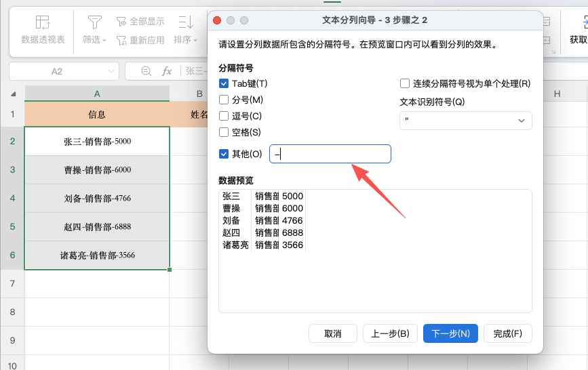Select cell 刘备-销售部-4766
Image resolution: width=588 pixels, height=370 pixels.
(x=97, y=199)
